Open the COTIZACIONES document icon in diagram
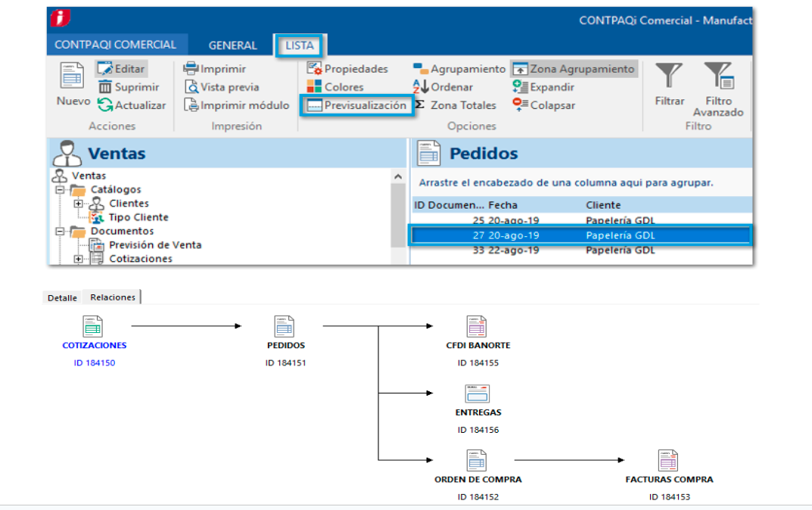This screenshot has height=510, width=812. 94,327
